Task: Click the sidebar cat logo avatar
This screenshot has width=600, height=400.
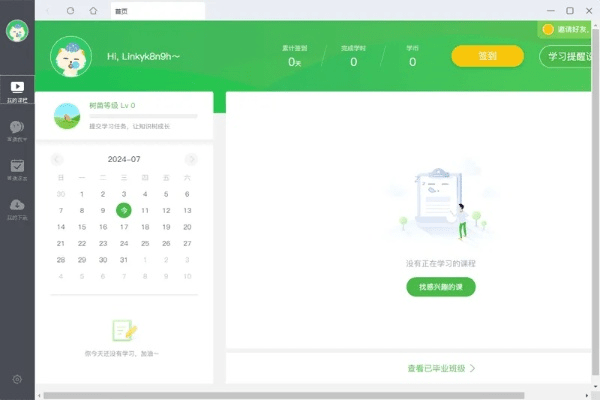Action: click(17, 33)
